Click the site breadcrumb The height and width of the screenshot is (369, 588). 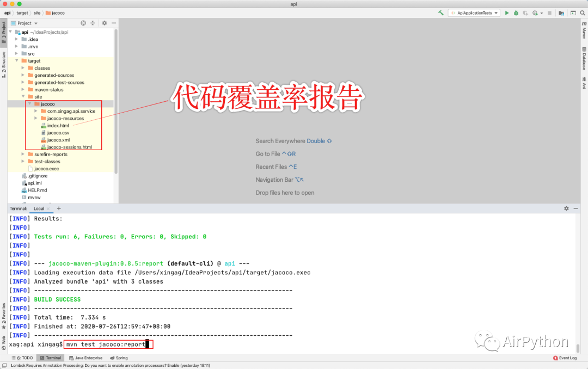37,13
